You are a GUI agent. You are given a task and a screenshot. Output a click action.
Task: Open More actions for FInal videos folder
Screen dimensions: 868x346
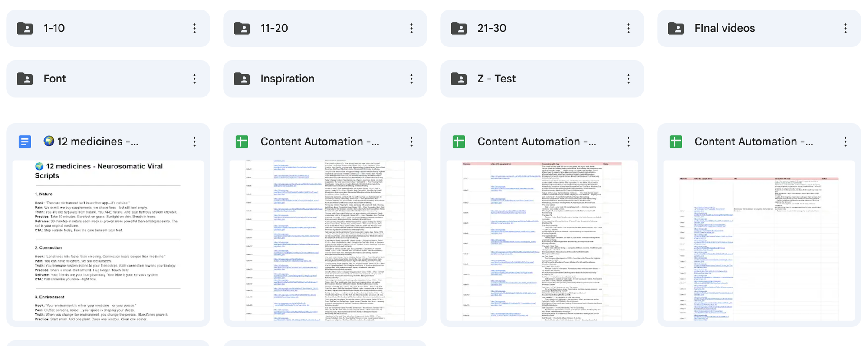pos(845,29)
